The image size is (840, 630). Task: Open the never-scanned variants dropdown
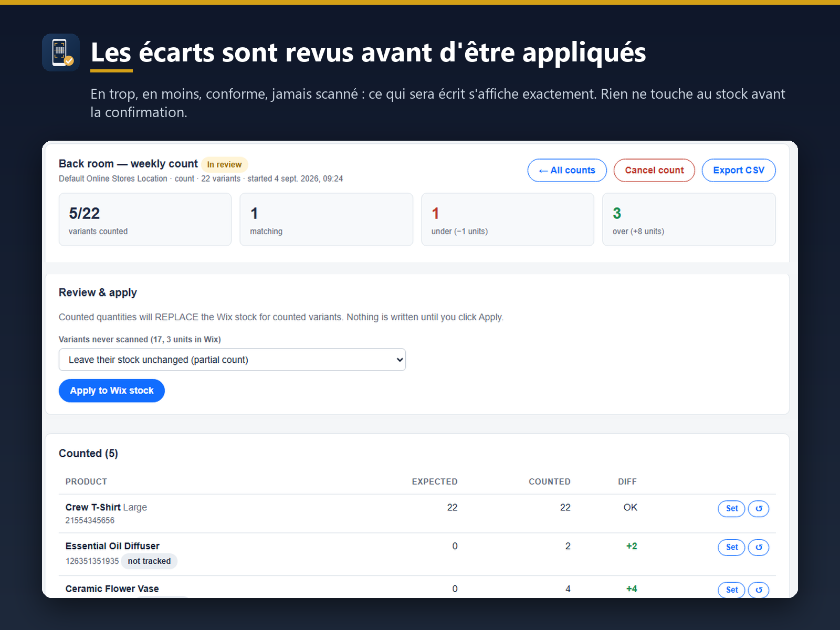click(232, 360)
